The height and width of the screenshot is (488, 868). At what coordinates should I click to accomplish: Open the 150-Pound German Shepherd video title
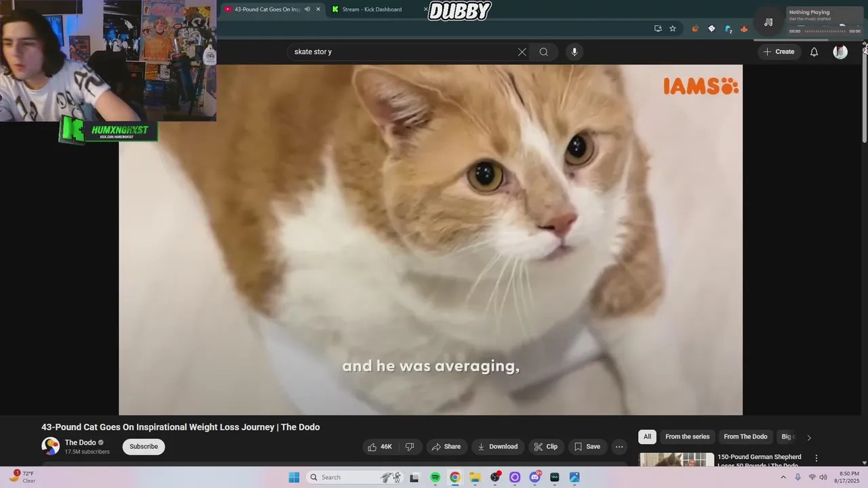tap(759, 461)
